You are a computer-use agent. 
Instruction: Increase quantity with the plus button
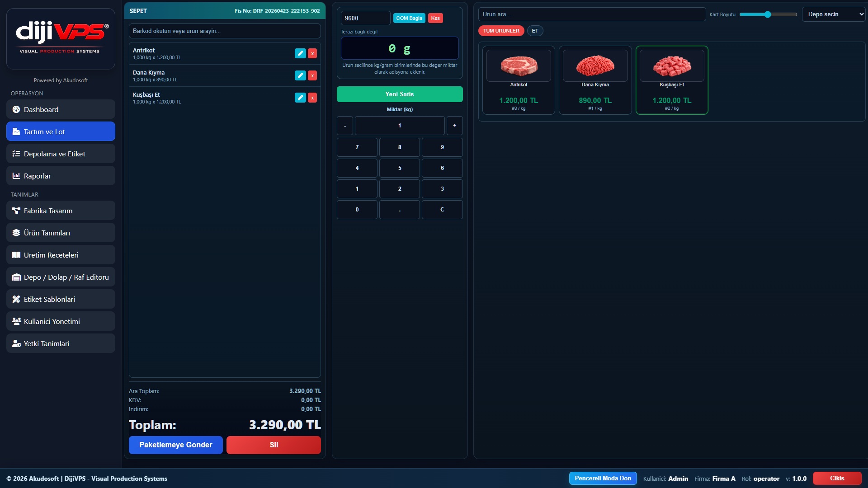(455, 126)
